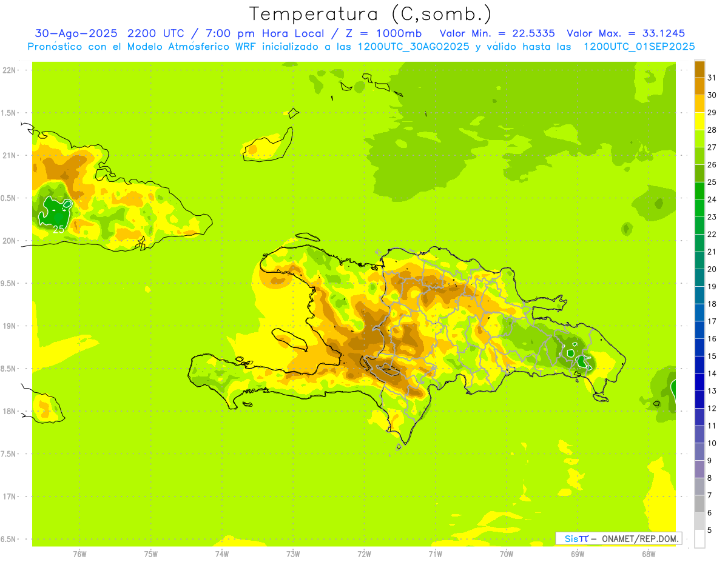Image resolution: width=728 pixels, height=562 pixels.
Task: Click the legend value 31
Action: [x=712, y=78]
